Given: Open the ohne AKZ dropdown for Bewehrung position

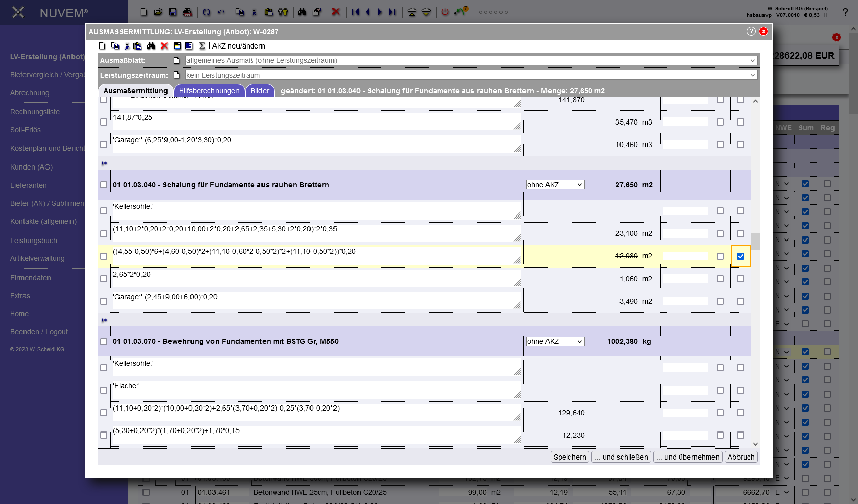Looking at the screenshot, I should (555, 341).
